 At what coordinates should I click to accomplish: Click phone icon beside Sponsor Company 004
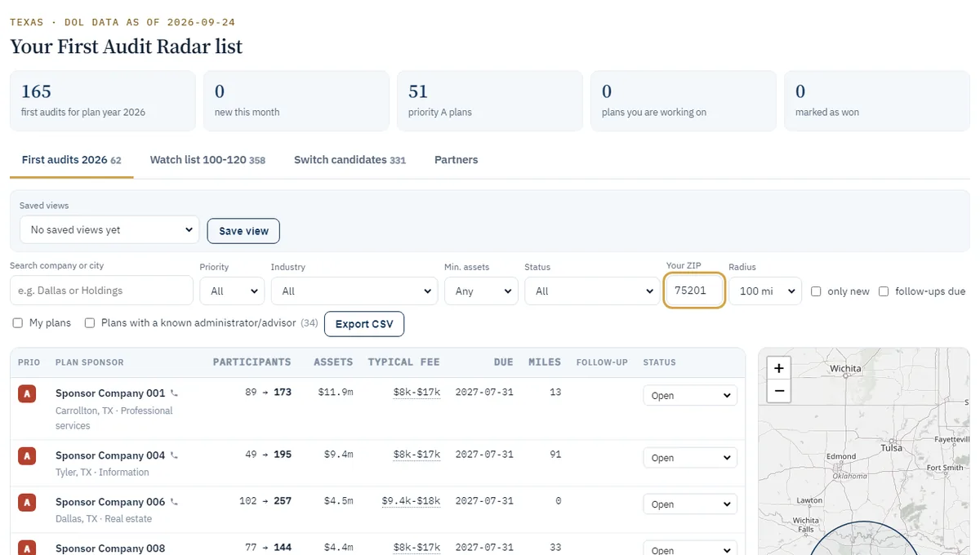click(x=174, y=455)
